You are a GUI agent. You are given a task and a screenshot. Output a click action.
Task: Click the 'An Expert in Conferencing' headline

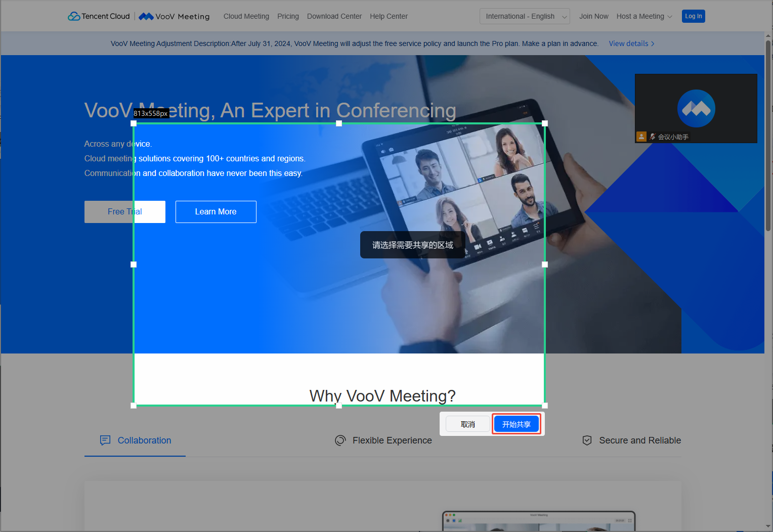click(x=338, y=110)
